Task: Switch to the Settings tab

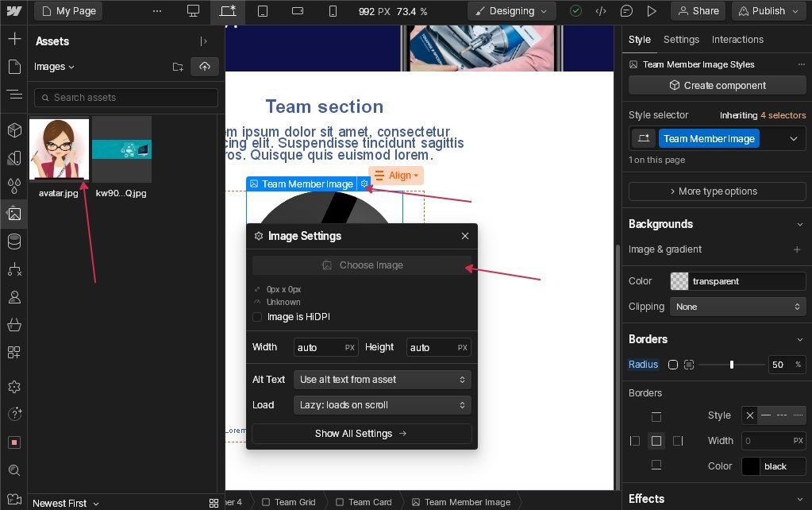Action: click(x=681, y=40)
